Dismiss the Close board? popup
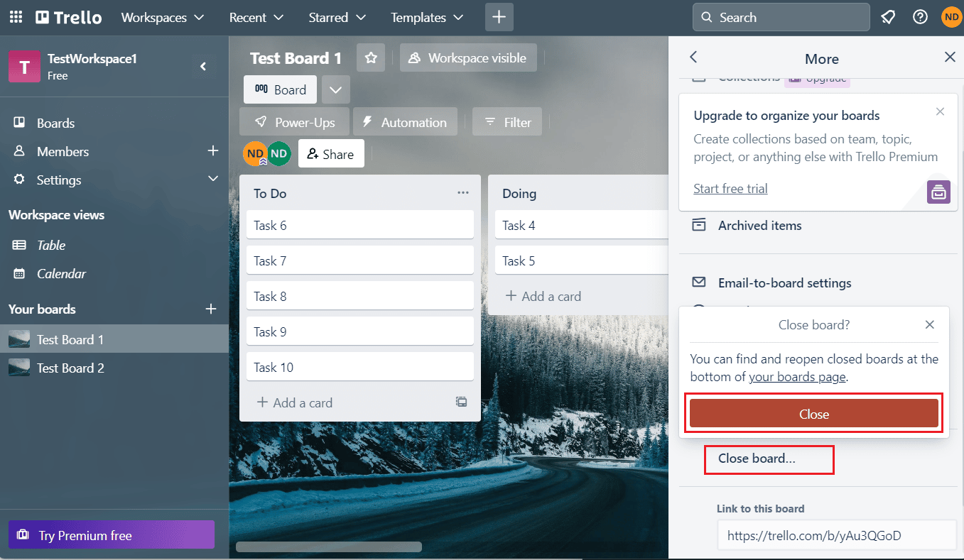 (x=929, y=324)
